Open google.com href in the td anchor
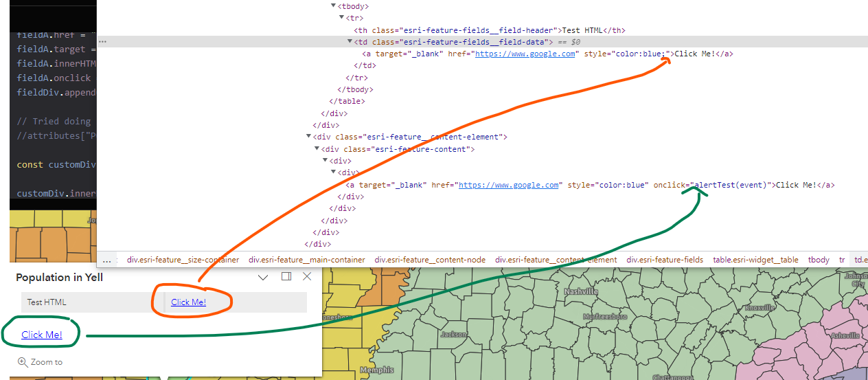868x380 pixels. click(x=525, y=54)
